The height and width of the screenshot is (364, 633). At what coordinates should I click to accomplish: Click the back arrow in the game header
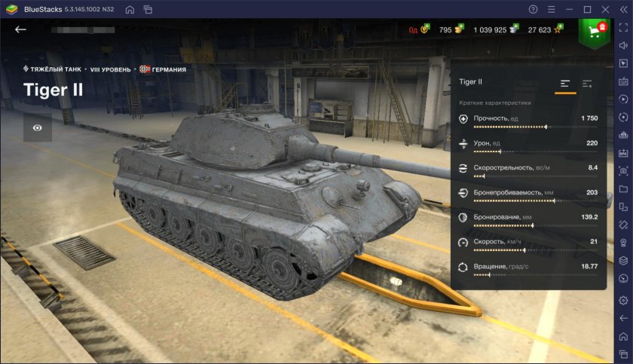[x=20, y=29]
